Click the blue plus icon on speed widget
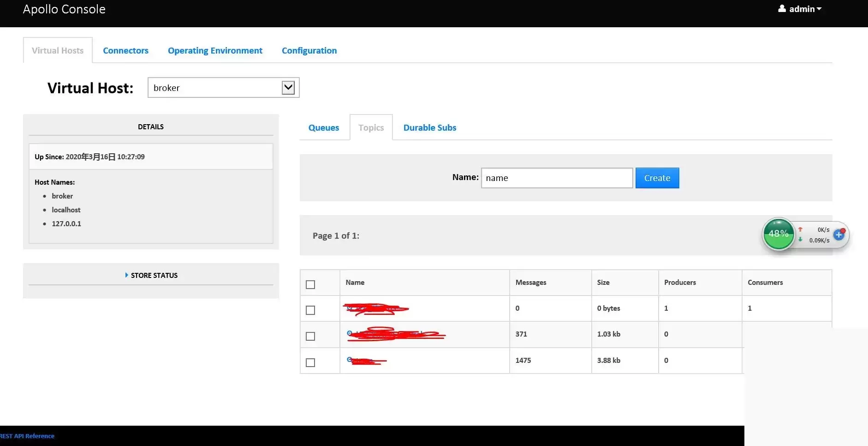This screenshot has width=868, height=446. [839, 235]
